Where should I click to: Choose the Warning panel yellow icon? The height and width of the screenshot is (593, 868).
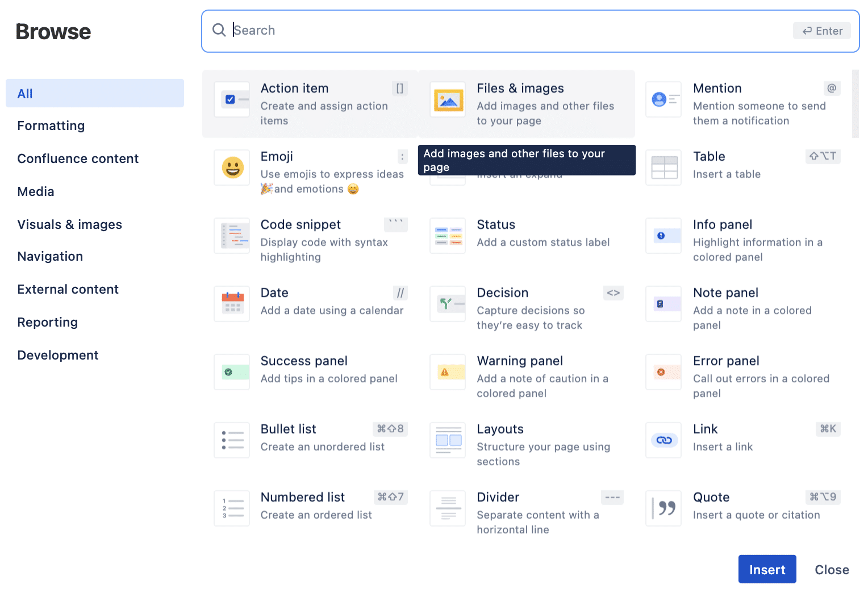448,372
